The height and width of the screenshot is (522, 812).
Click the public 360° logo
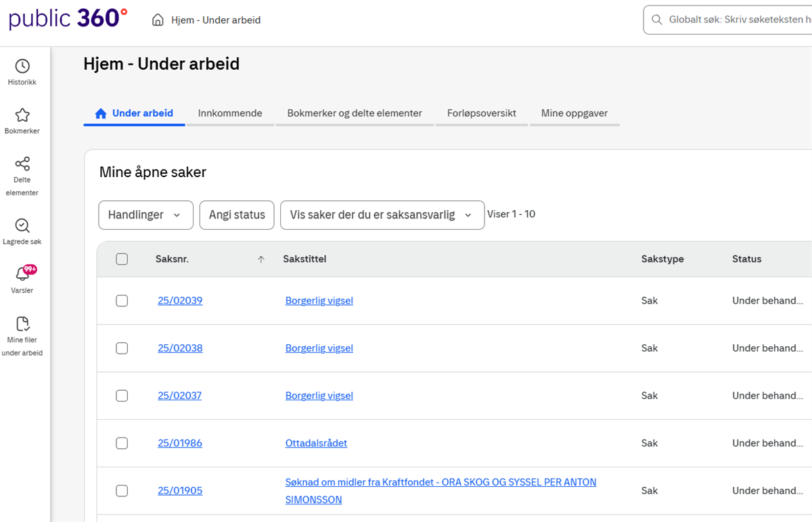coord(68,19)
